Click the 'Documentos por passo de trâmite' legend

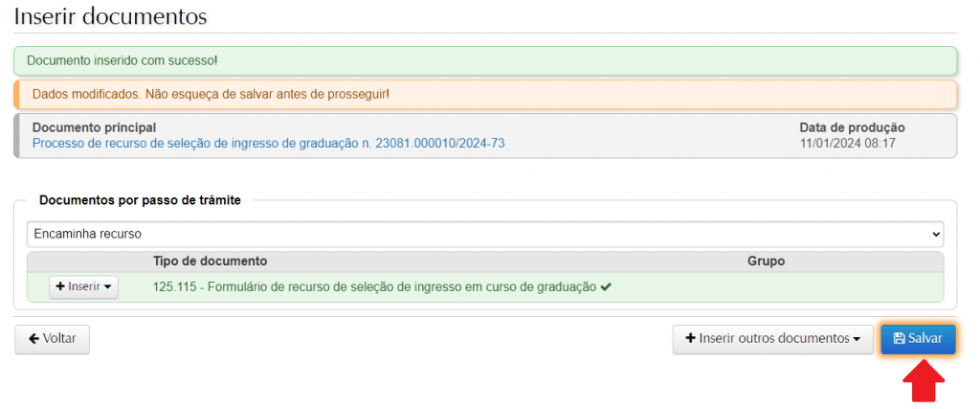pos(140,200)
